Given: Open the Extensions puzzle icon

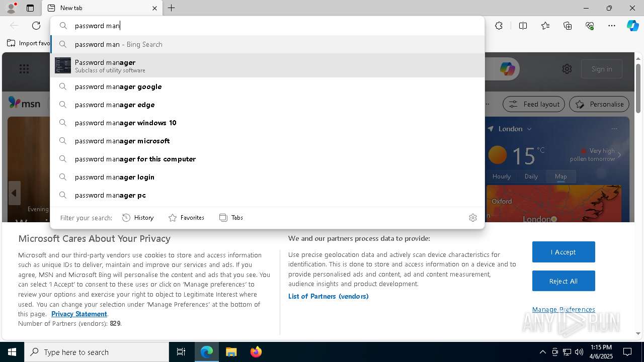Looking at the screenshot, I should pyautogui.click(x=499, y=26).
